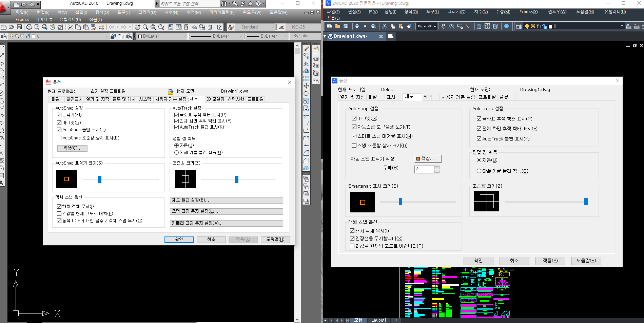Click Pan hand icon in ZWCAD toolbar
Image resolution: width=644 pixels, height=323 pixels.
444,26
